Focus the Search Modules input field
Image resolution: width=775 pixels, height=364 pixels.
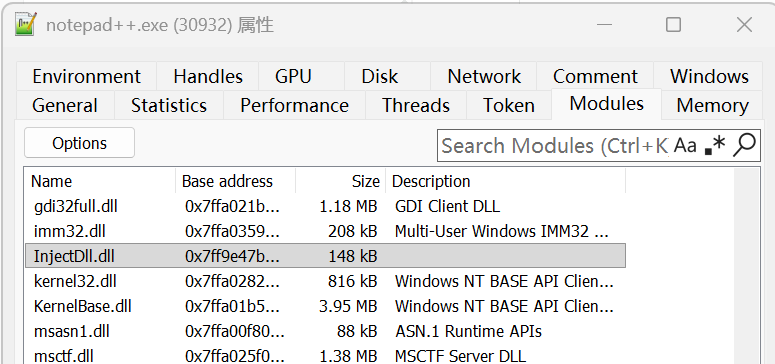(x=554, y=145)
